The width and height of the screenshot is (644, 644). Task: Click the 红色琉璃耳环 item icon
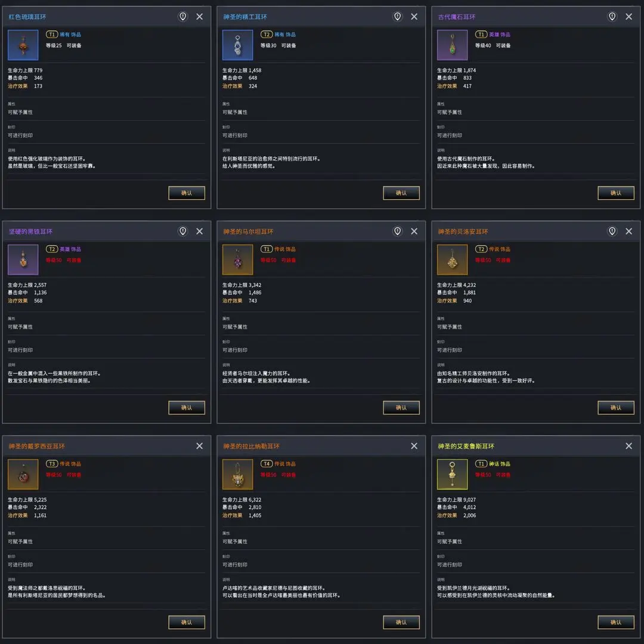point(23,45)
